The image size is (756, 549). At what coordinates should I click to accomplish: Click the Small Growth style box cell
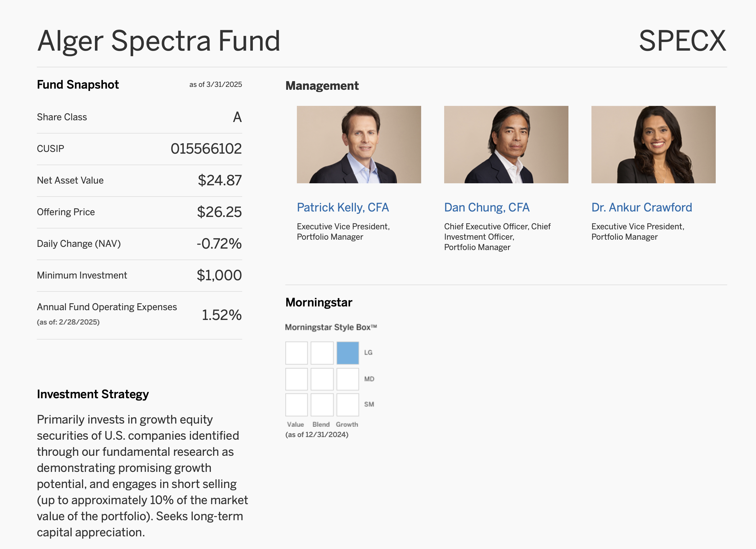348,405
